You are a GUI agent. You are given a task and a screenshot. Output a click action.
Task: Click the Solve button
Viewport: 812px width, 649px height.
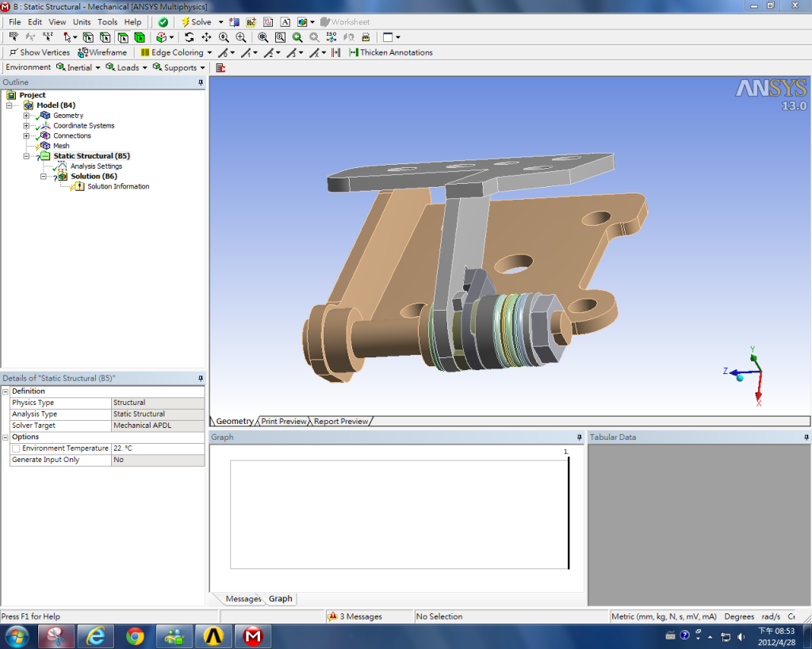point(197,22)
